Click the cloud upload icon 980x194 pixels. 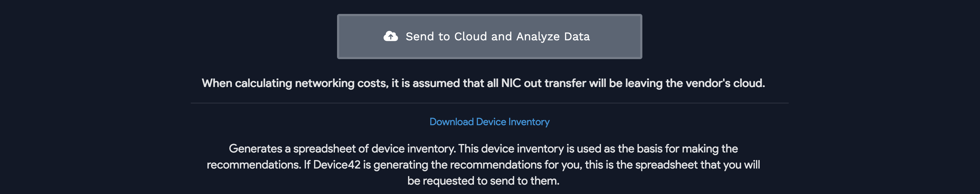[390, 37]
